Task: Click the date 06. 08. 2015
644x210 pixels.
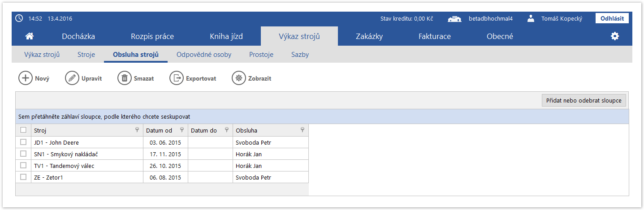Action: tap(165, 177)
